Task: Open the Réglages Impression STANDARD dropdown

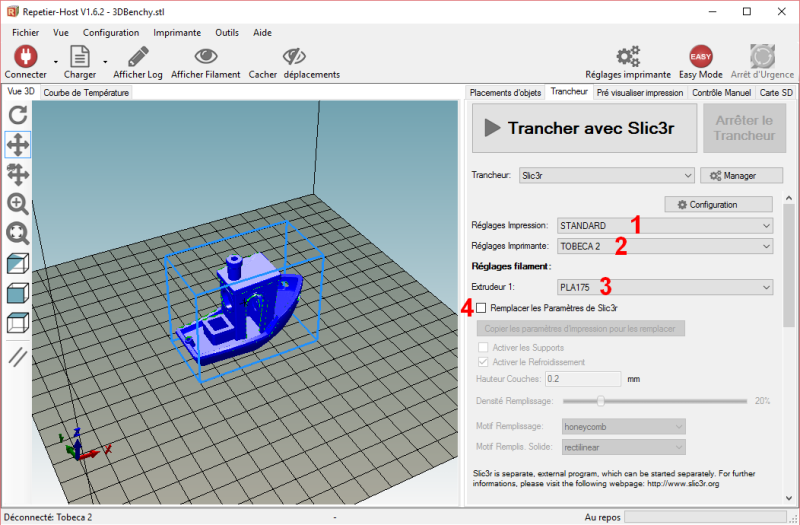Action: (x=665, y=225)
